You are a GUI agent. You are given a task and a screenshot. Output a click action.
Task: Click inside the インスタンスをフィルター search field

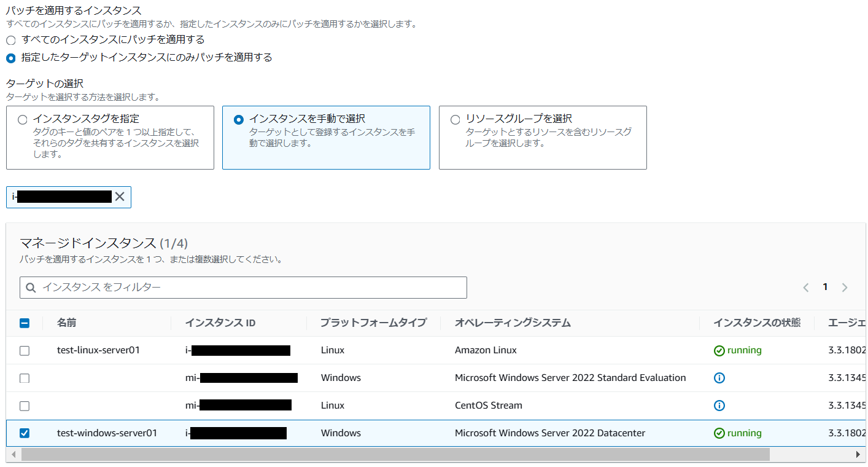tap(184, 287)
